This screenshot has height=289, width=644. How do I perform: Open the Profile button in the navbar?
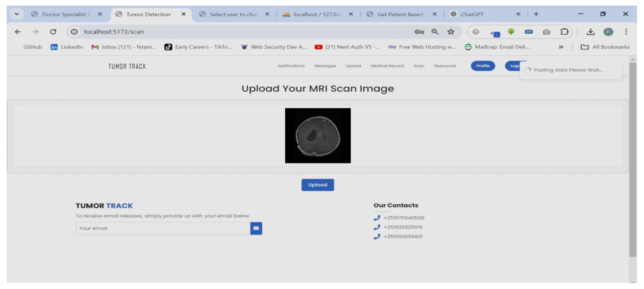(483, 66)
